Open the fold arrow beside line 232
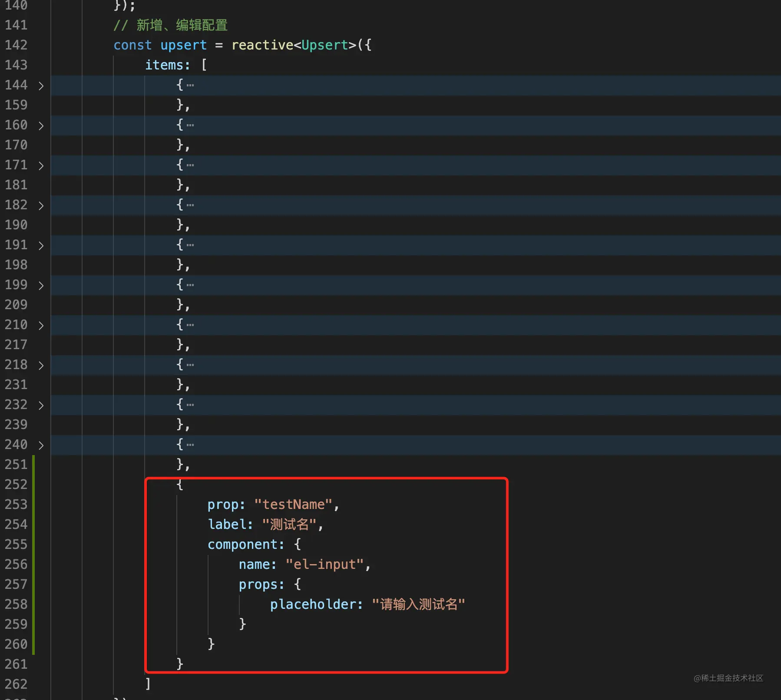This screenshot has height=700, width=781. pyautogui.click(x=41, y=405)
